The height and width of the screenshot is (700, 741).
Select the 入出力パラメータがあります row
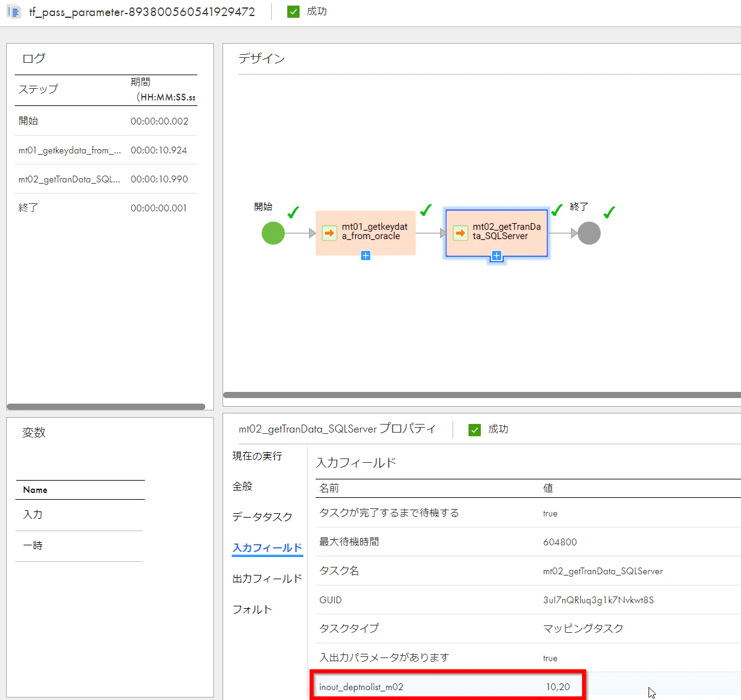528,657
